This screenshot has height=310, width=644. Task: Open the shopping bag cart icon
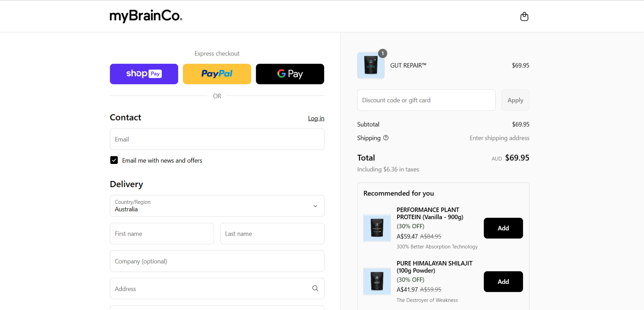coord(524,16)
